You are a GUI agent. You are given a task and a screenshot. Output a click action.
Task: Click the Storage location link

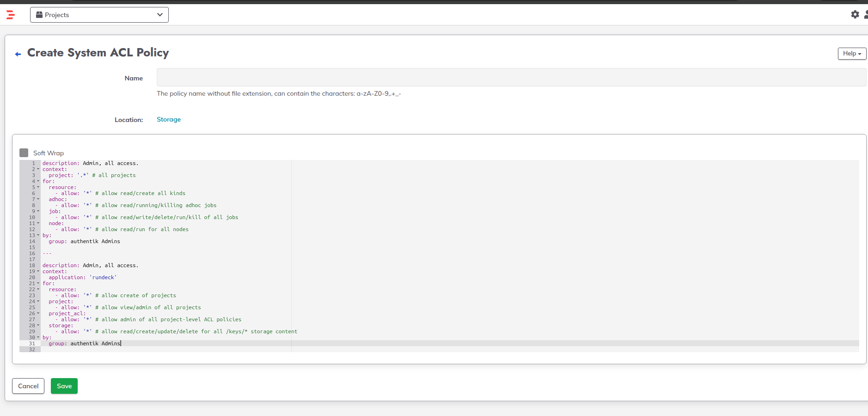click(x=169, y=119)
